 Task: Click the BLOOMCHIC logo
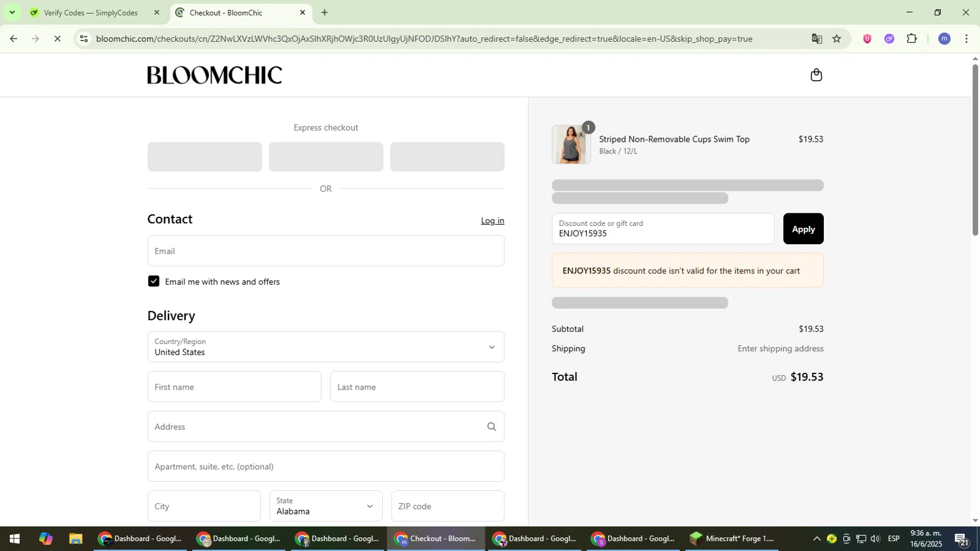[x=214, y=75]
